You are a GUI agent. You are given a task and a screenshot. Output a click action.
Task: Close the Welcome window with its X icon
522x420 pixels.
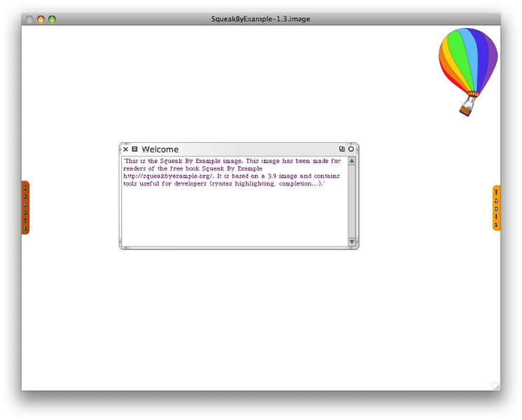125,149
